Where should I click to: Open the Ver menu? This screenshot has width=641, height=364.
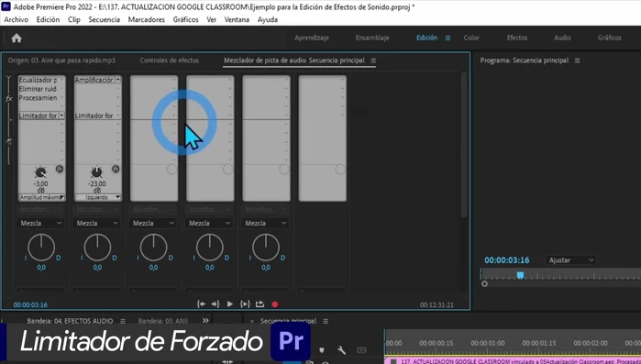pyautogui.click(x=211, y=19)
